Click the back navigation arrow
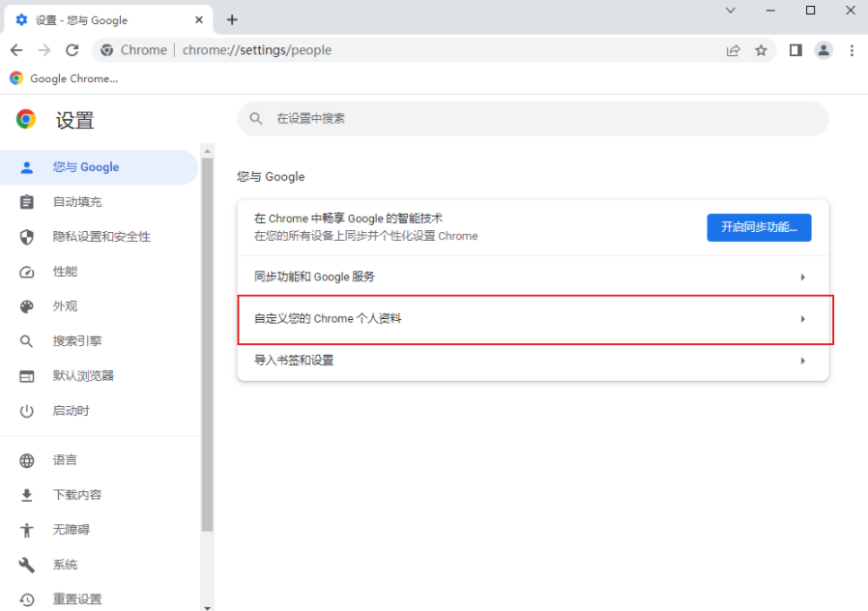The width and height of the screenshot is (868, 611). pyautogui.click(x=16, y=50)
